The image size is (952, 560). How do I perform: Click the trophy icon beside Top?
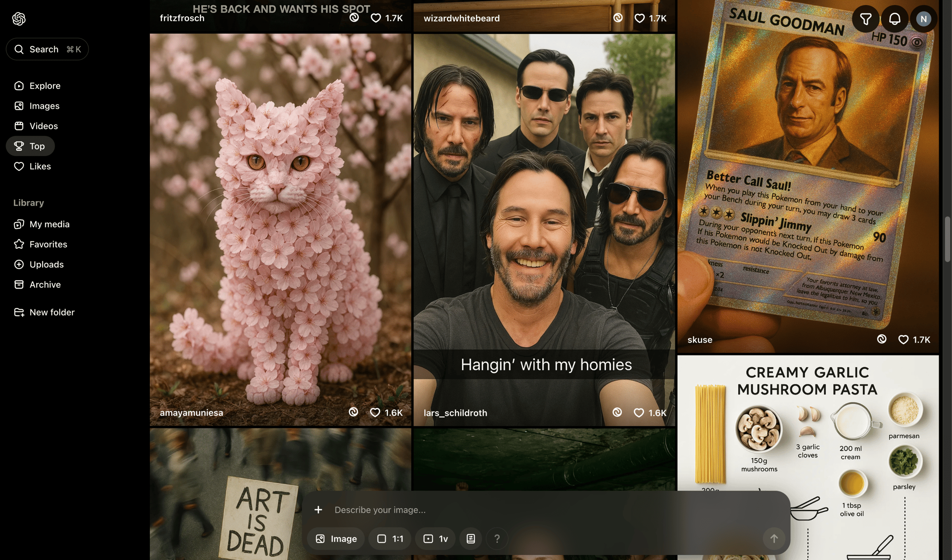[19, 146]
